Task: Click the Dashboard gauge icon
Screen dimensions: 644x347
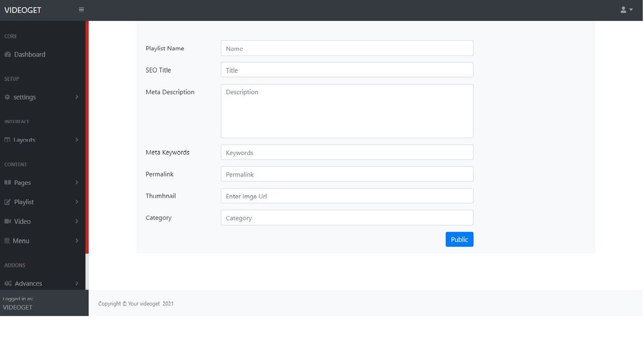Action: (x=8, y=54)
